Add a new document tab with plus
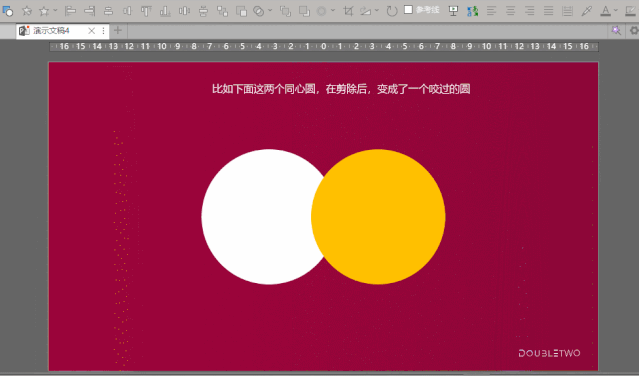639x376 pixels. (x=118, y=30)
